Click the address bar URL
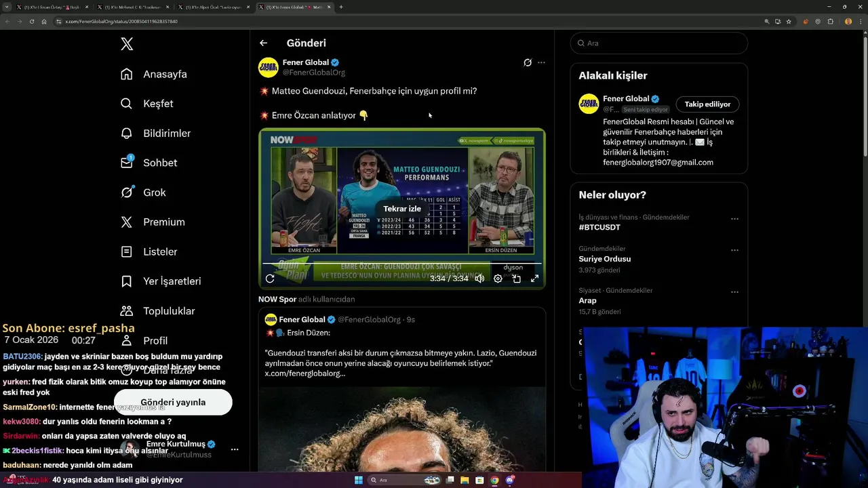 (121, 22)
